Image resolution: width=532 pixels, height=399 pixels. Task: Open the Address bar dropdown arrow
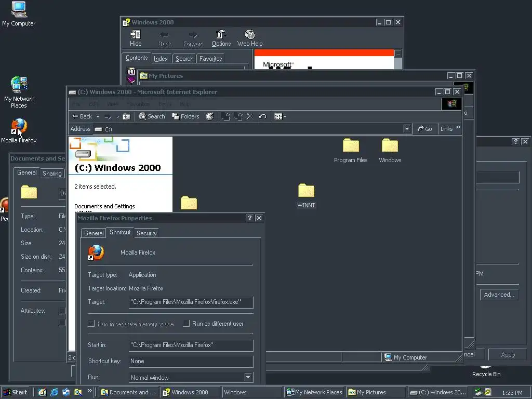(x=407, y=129)
